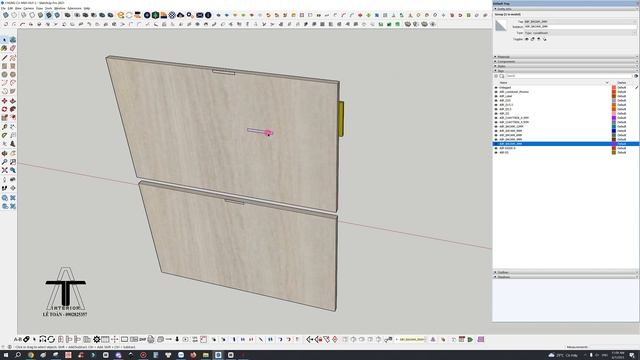Open the Tools menu

pyautogui.click(x=49, y=8)
